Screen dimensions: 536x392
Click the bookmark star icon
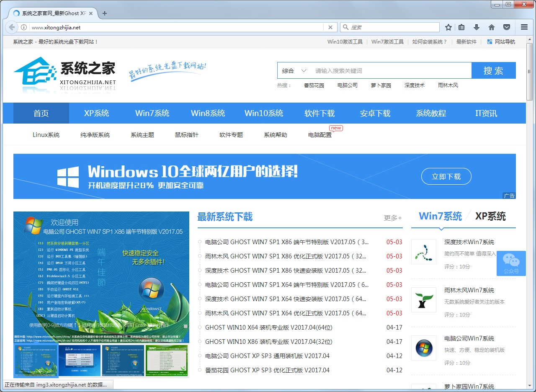[x=448, y=27]
